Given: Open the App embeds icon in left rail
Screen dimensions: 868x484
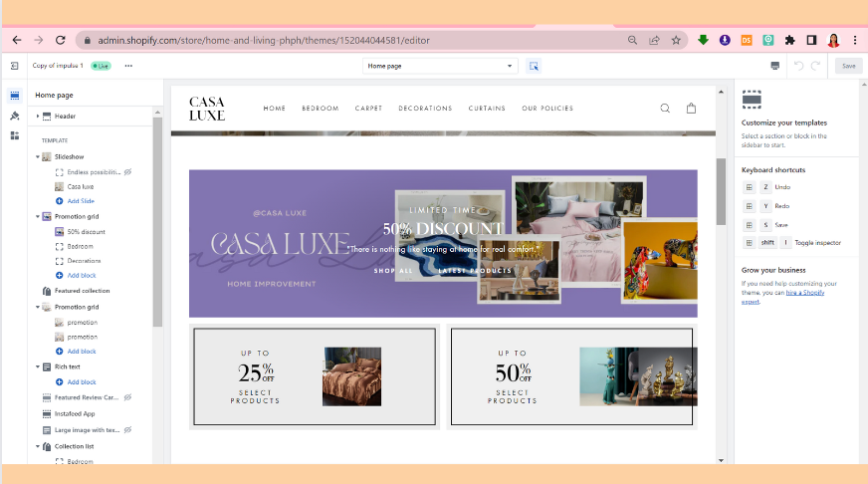Looking at the screenshot, I should click(14, 135).
